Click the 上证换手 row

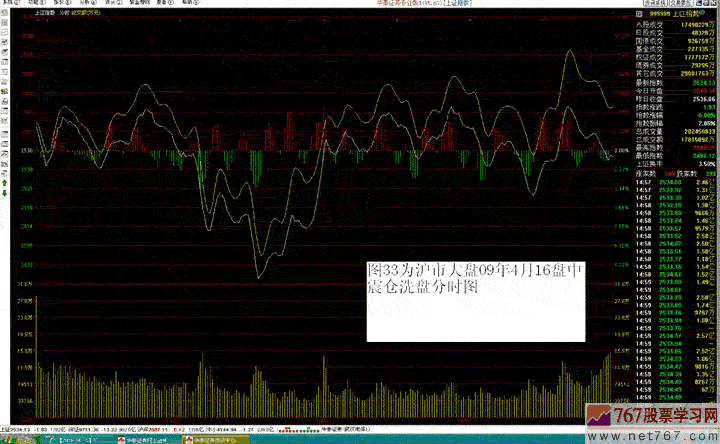pyautogui.click(x=675, y=164)
